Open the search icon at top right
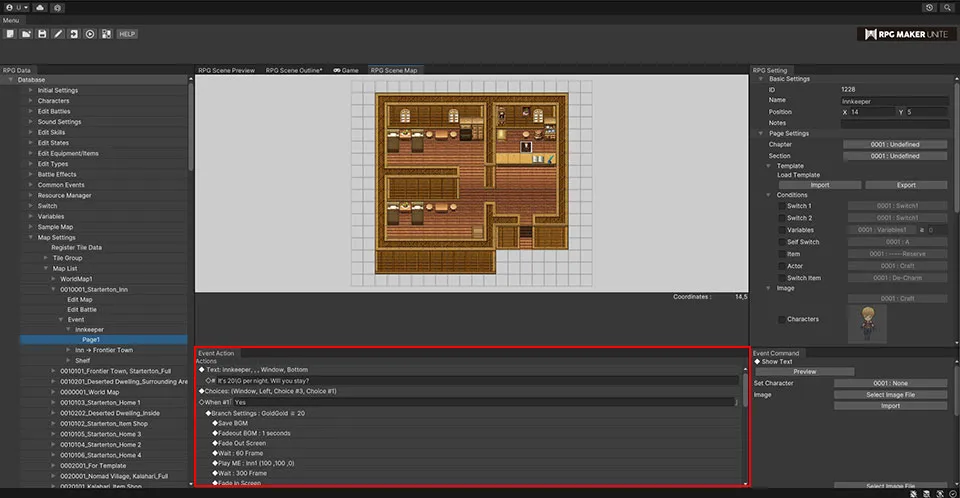960x498 pixels. tap(946, 7)
